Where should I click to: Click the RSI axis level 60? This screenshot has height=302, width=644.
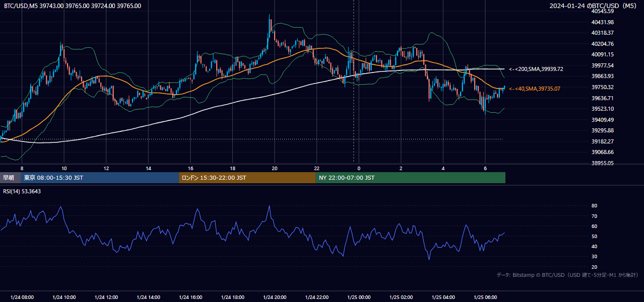[x=594, y=226]
